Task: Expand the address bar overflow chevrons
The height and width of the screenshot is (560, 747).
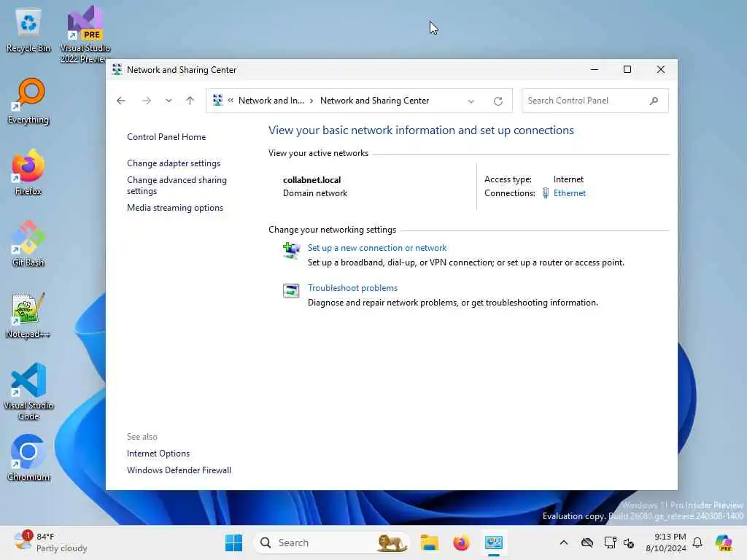Action: (231, 101)
